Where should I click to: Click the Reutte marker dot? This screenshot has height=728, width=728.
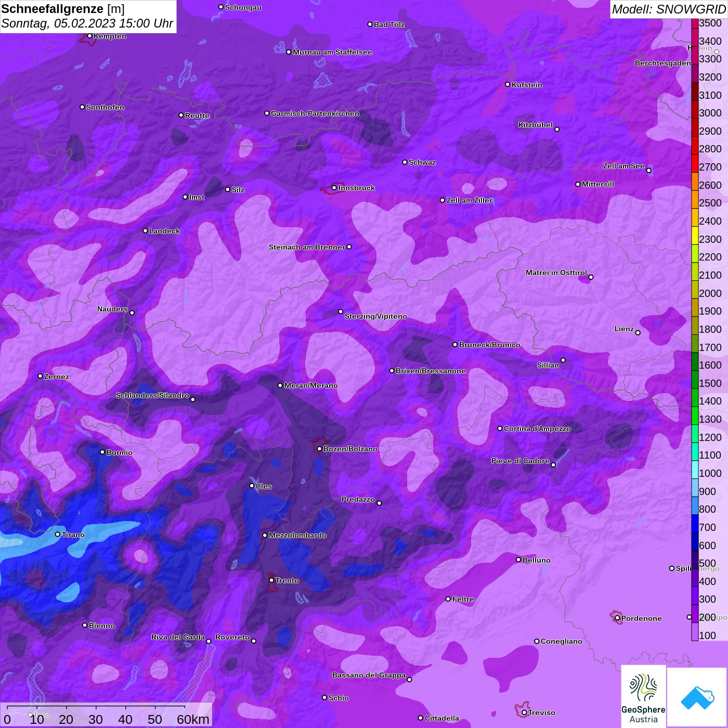[x=181, y=115]
